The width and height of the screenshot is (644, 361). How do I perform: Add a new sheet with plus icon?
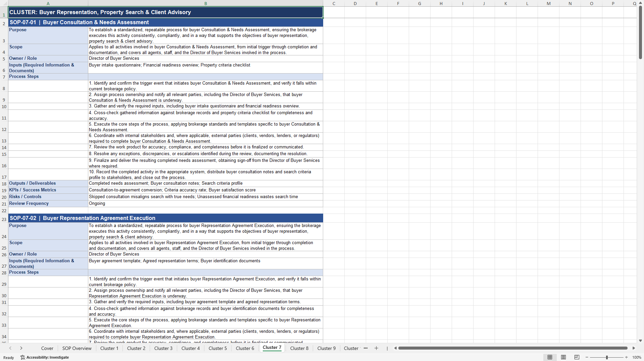click(376, 348)
